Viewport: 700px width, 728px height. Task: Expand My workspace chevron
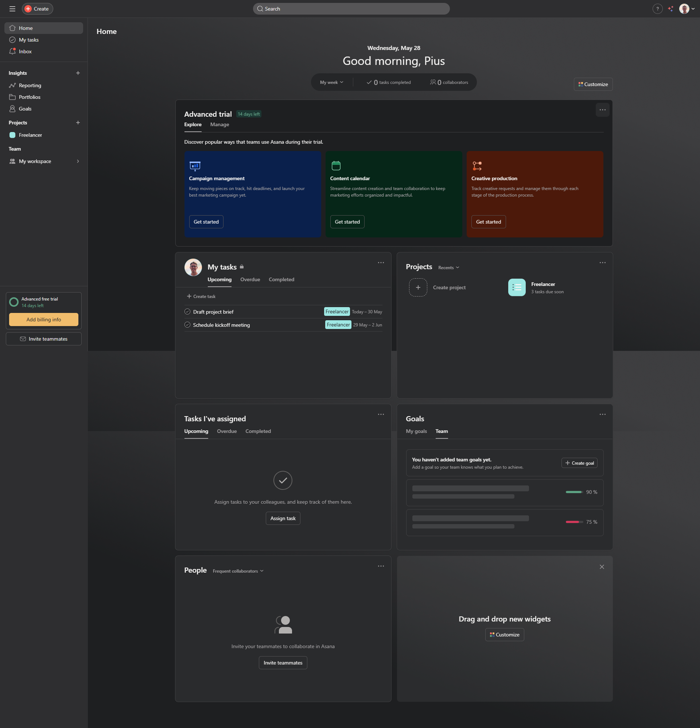pos(78,161)
